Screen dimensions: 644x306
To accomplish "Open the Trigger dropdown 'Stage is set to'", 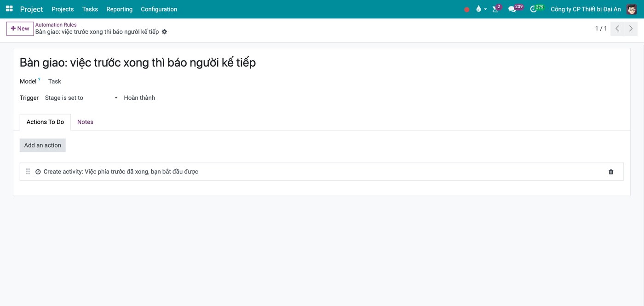I will click(x=81, y=98).
